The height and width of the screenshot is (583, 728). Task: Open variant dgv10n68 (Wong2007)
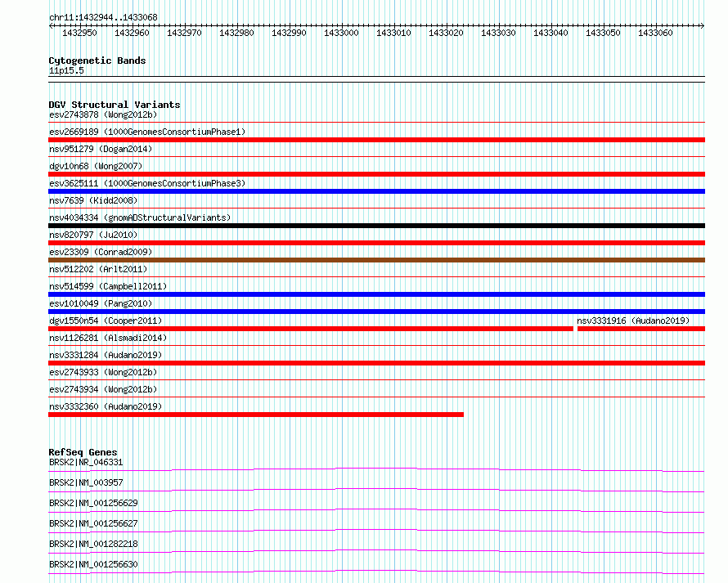[x=96, y=166]
